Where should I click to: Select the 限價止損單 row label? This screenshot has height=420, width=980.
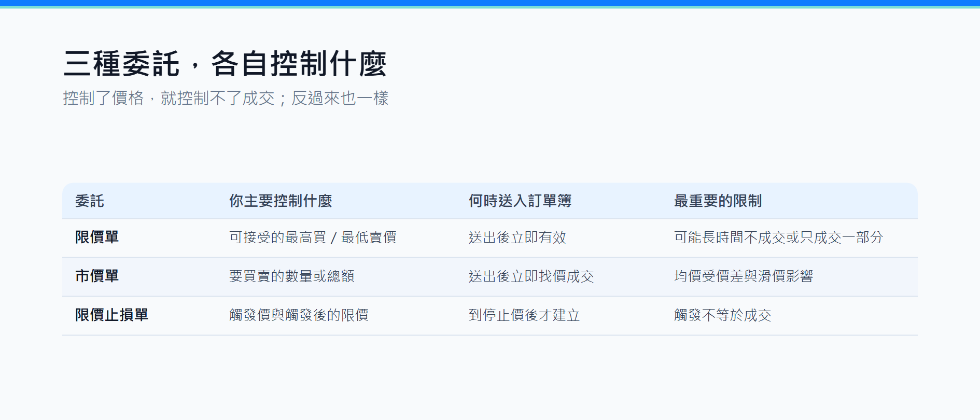(111, 315)
